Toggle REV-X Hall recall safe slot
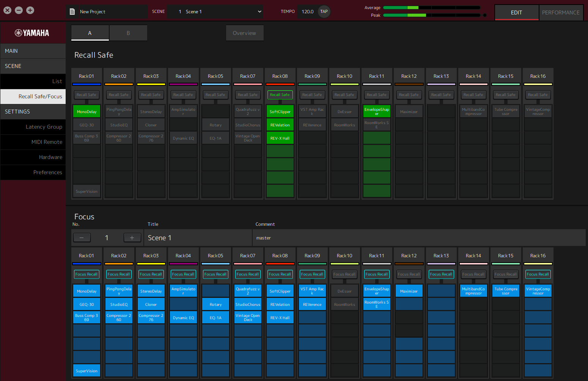Viewport: 588px width, 381px height. (x=280, y=138)
